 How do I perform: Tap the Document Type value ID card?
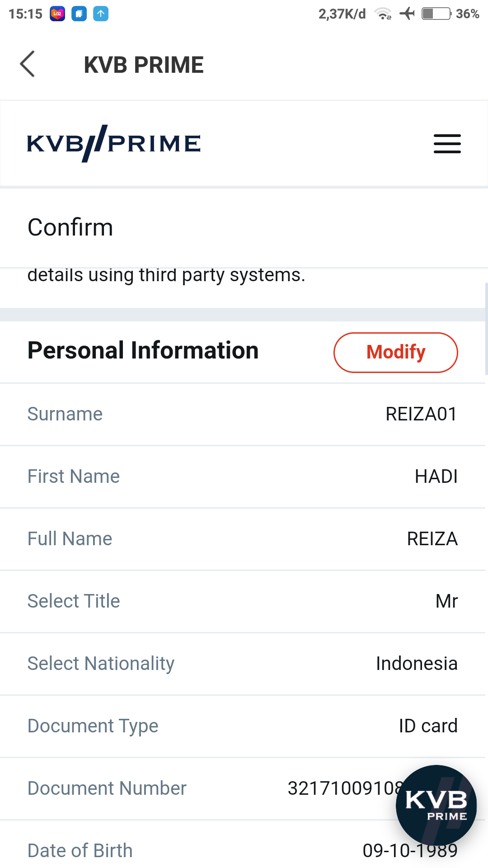(428, 726)
